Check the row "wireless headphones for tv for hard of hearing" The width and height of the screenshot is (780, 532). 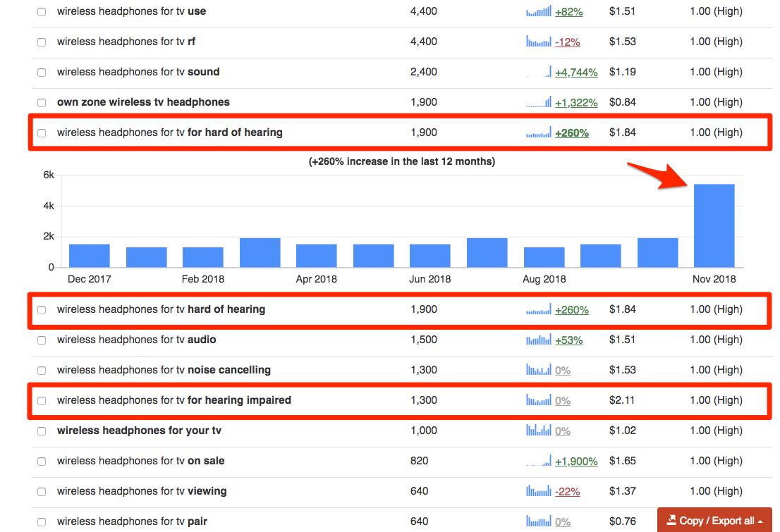41,132
